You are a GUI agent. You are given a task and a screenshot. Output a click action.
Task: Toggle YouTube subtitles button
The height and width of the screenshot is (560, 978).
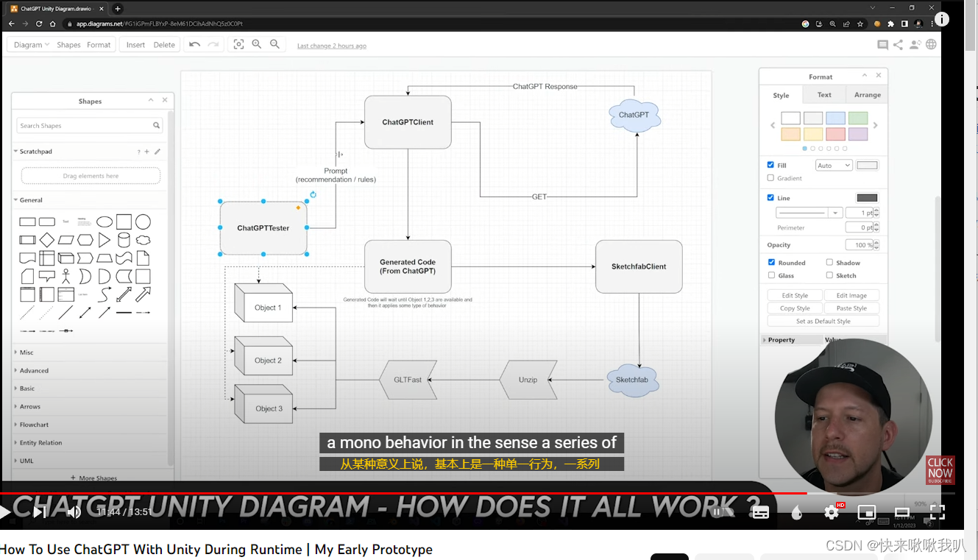(x=761, y=512)
